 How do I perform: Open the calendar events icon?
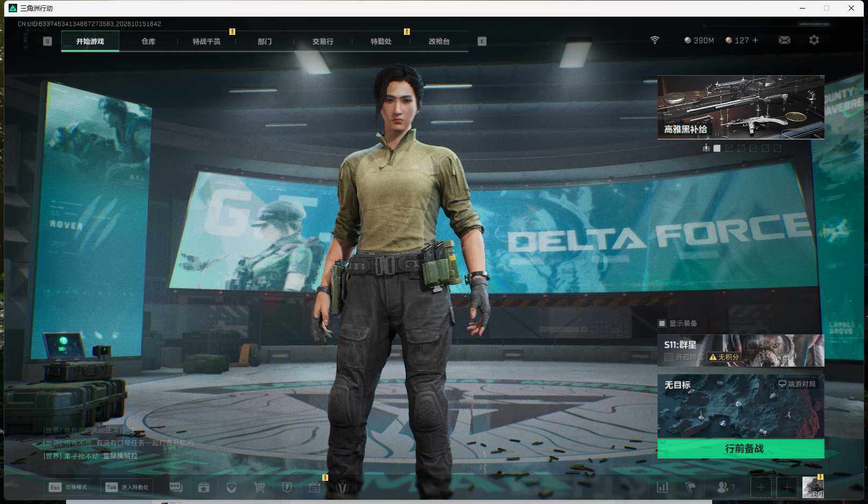(315, 487)
